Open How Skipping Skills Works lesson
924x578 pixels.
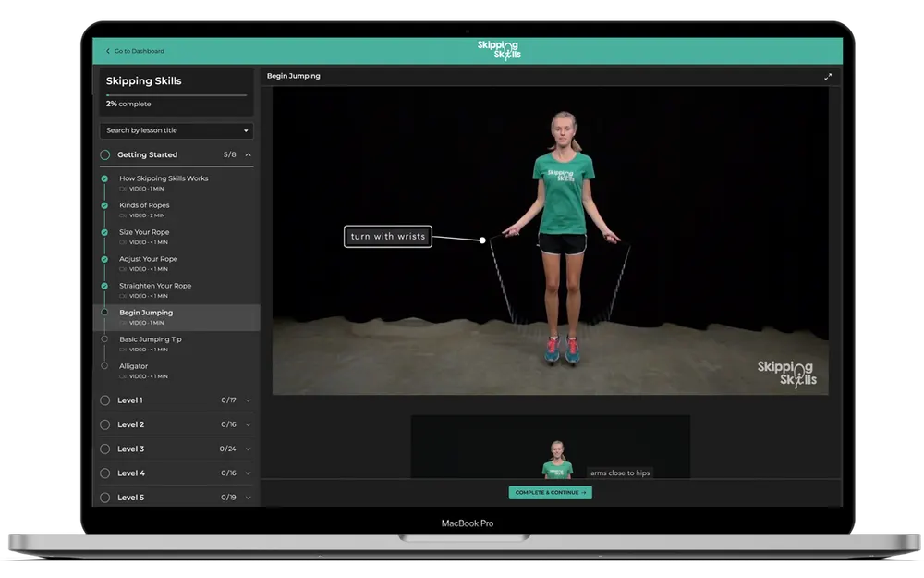click(164, 178)
